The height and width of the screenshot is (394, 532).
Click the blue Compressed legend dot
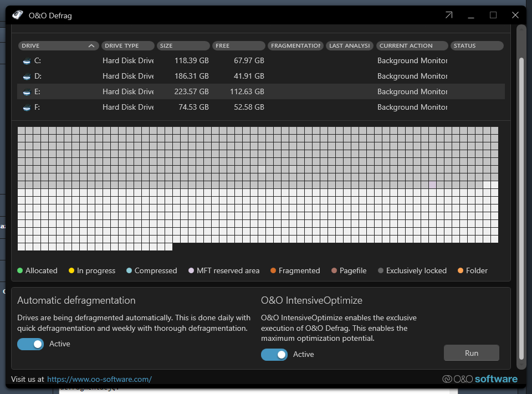[129, 270]
